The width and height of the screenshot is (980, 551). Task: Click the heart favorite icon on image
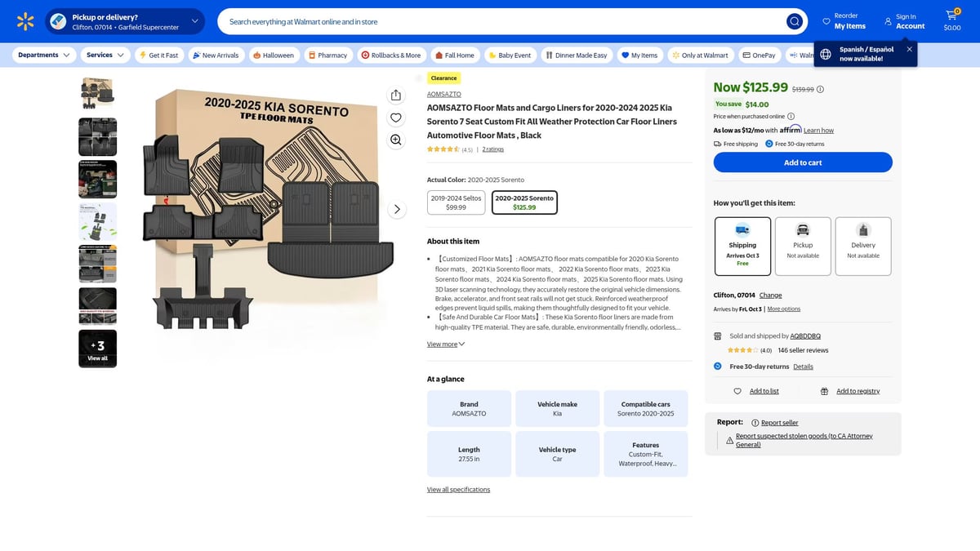pos(396,118)
